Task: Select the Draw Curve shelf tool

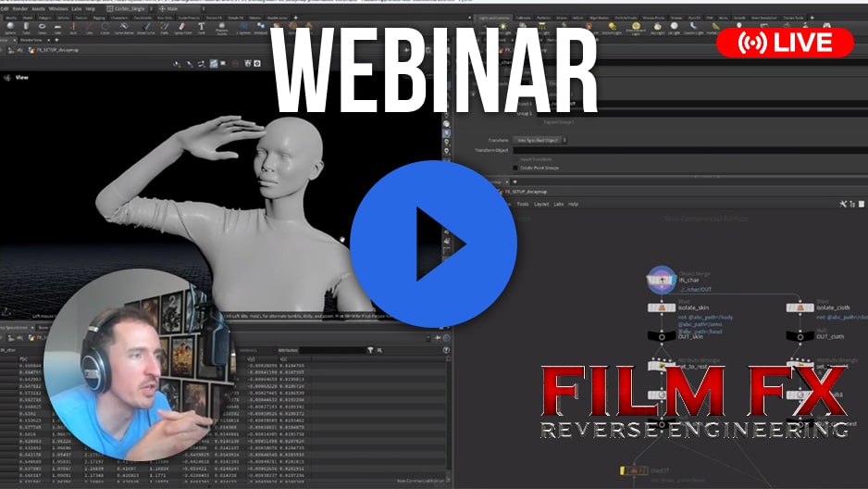Action: (146, 28)
